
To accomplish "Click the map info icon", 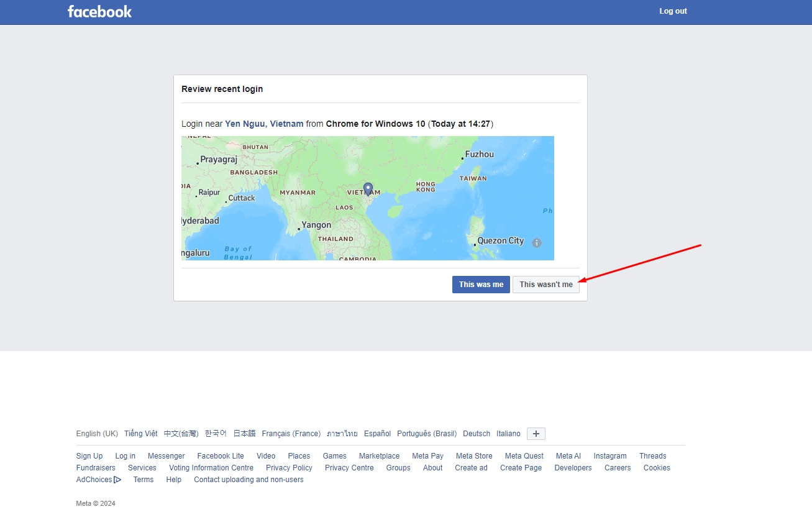I will pyautogui.click(x=537, y=243).
